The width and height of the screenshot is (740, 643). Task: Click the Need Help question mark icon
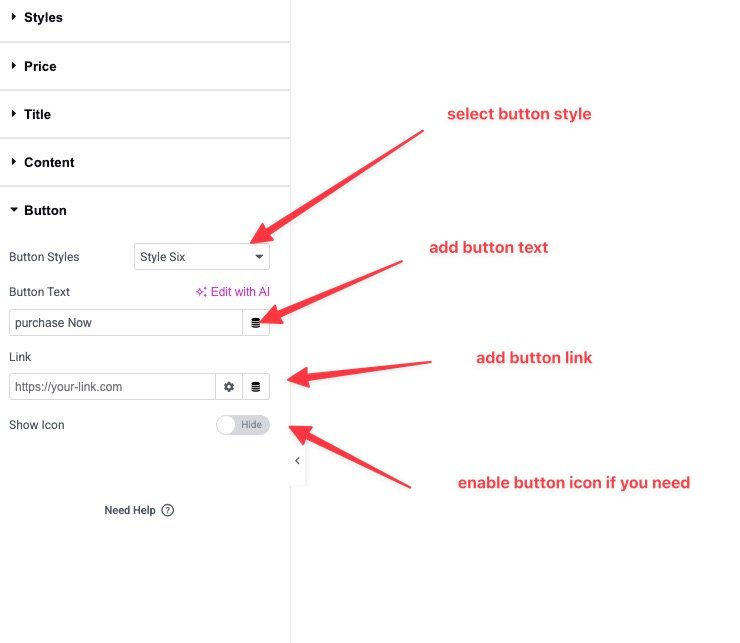point(167,510)
